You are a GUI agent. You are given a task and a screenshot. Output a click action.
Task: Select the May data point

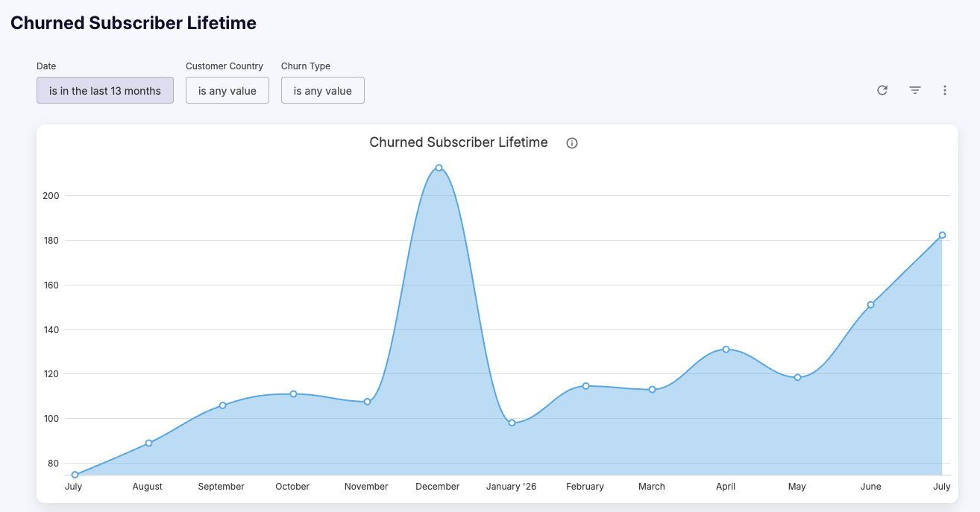[x=797, y=377]
